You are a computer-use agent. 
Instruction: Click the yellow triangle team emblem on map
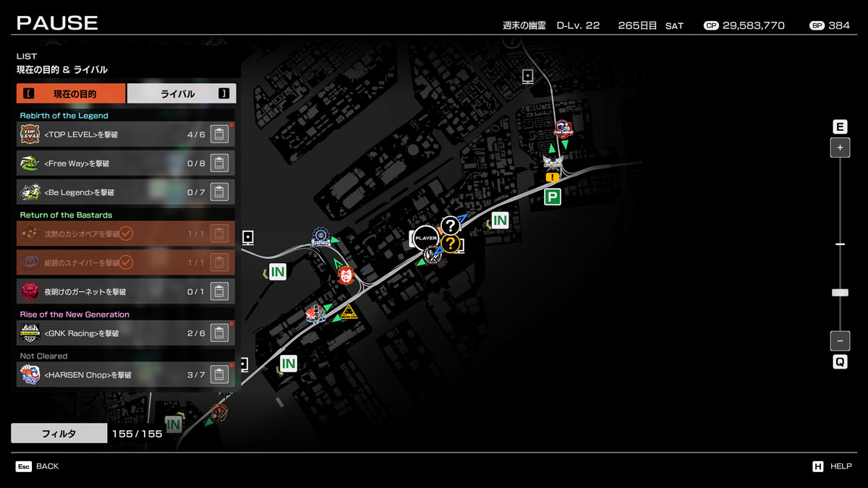point(349,312)
